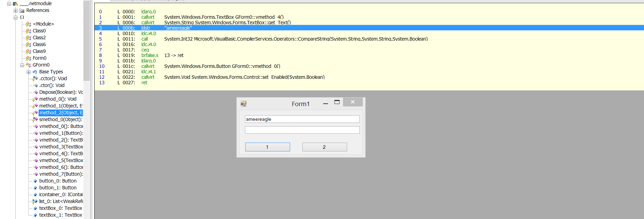Click the References folder icon
Image resolution: width=644 pixels, height=219 pixels.
(22, 11)
